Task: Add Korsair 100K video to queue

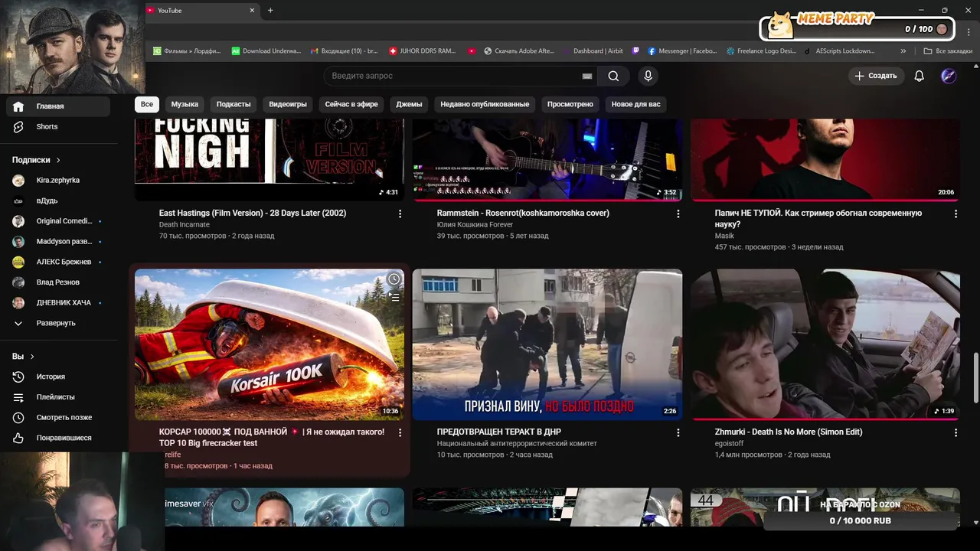Action: click(394, 297)
